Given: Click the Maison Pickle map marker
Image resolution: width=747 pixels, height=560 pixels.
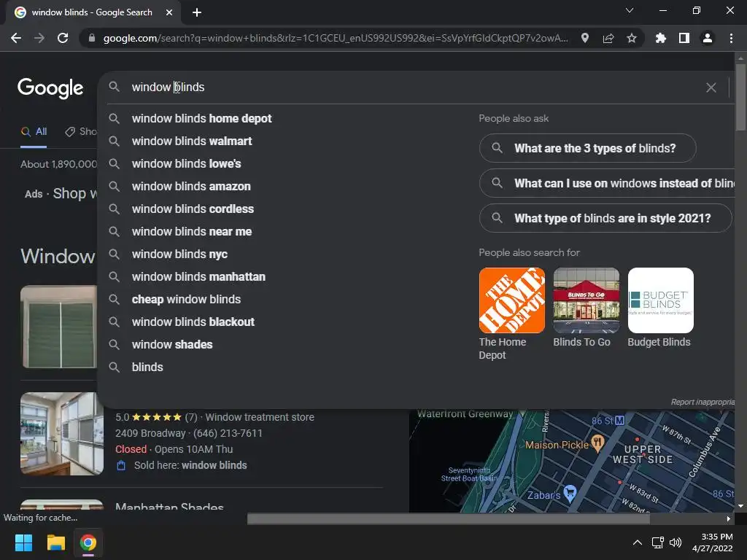Looking at the screenshot, I should pyautogui.click(x=597, y=443).
